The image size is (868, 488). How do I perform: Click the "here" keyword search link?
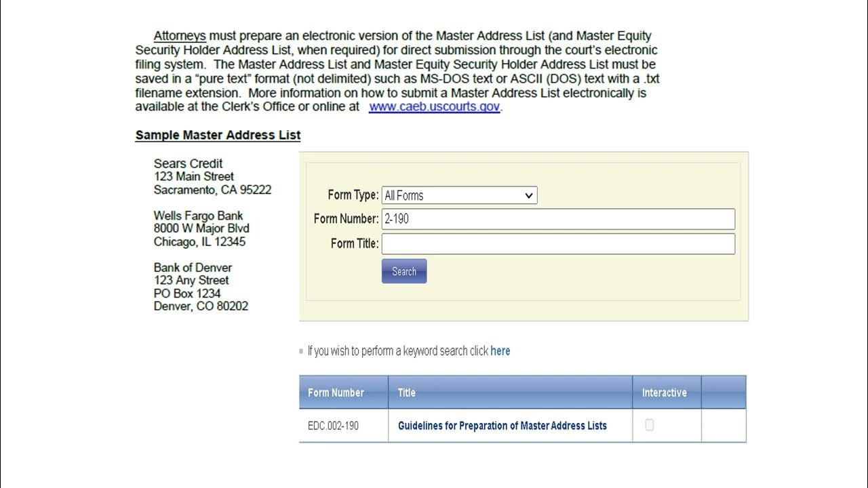tap(500, 351)
